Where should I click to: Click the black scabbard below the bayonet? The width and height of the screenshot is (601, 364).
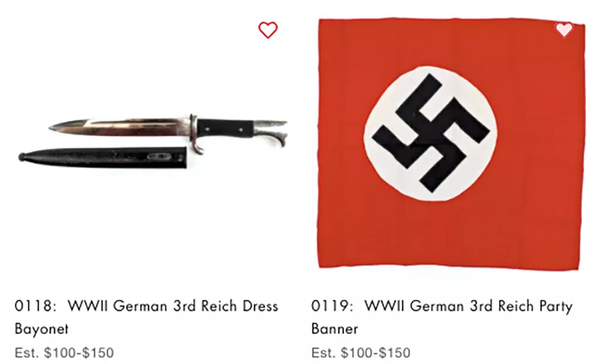coord(102,157)
